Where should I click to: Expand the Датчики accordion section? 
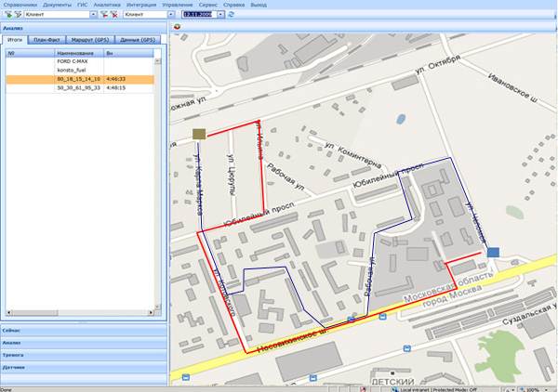click(84, 367)
